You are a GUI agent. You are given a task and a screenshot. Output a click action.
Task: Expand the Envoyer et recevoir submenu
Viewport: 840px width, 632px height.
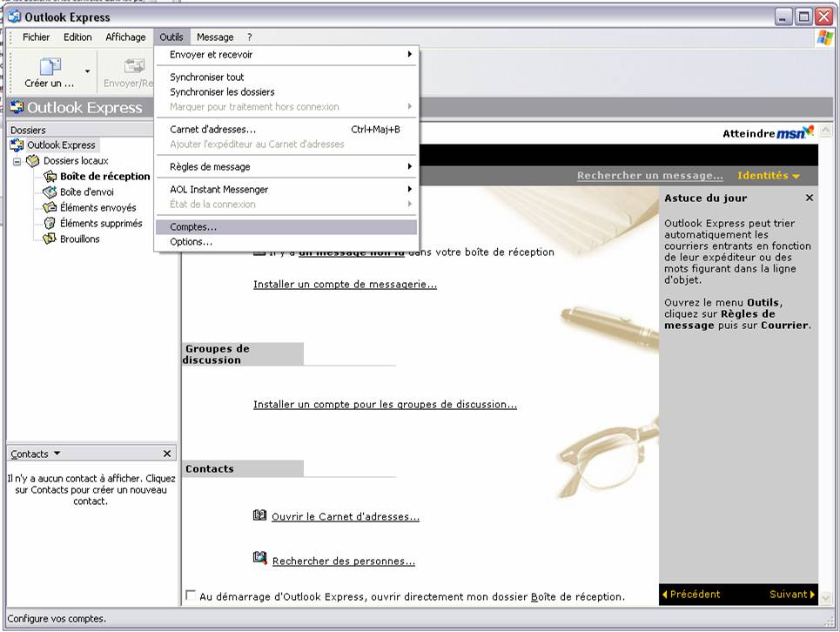pos(286,55)
